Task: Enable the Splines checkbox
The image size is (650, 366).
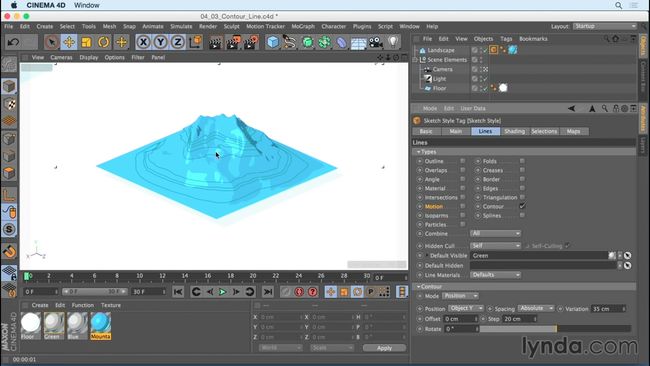Action: pyautogui.click(x=522, y=215)
